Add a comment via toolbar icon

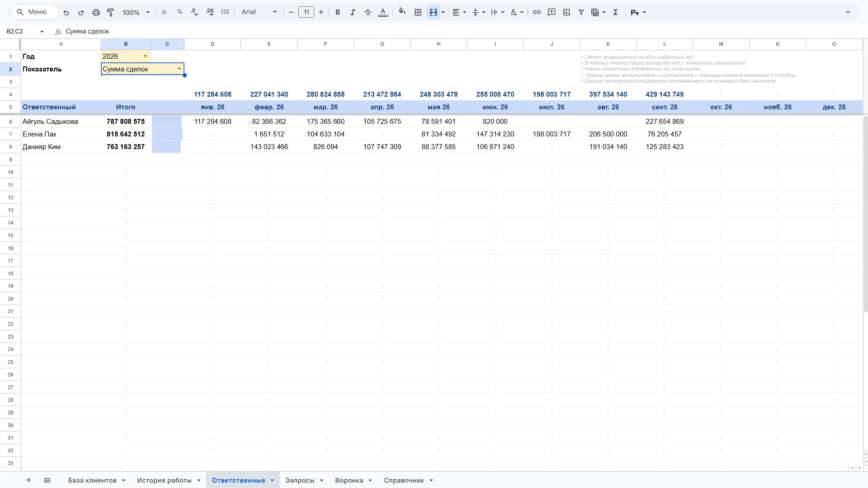coord(552,12)
